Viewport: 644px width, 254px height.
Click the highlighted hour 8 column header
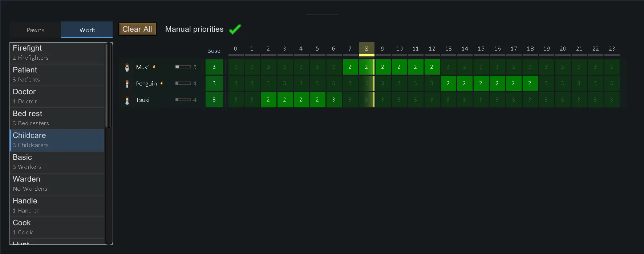point(366,49)
